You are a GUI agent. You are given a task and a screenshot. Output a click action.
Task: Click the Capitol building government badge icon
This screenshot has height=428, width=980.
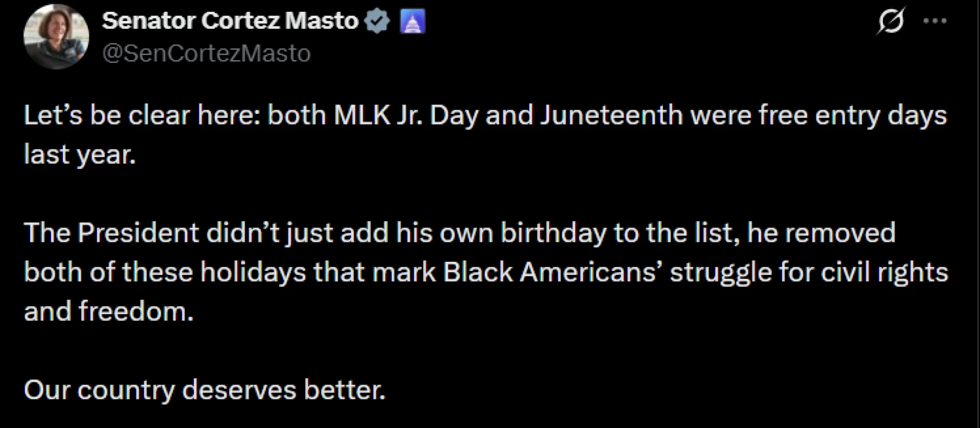[x=412, y=22]
